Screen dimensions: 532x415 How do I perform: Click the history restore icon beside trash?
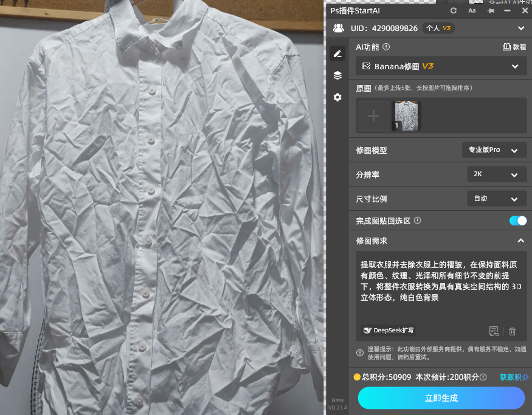pos(494,331)
